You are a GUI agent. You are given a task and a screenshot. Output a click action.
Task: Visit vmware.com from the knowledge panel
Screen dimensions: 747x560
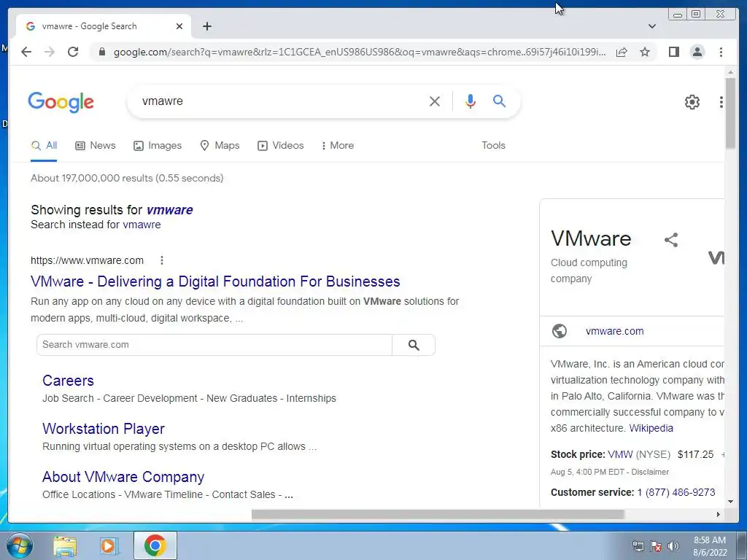[x=614, y=331]
